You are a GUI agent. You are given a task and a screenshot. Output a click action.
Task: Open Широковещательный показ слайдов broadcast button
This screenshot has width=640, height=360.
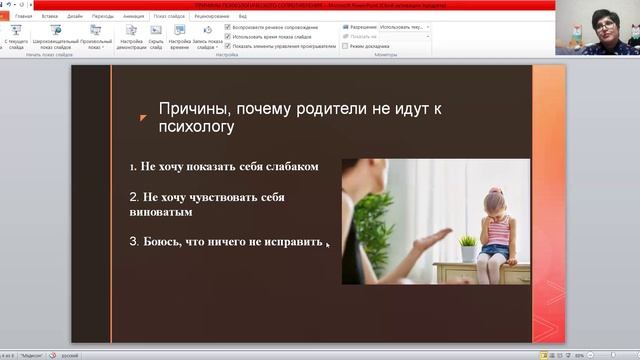point(56,37)
